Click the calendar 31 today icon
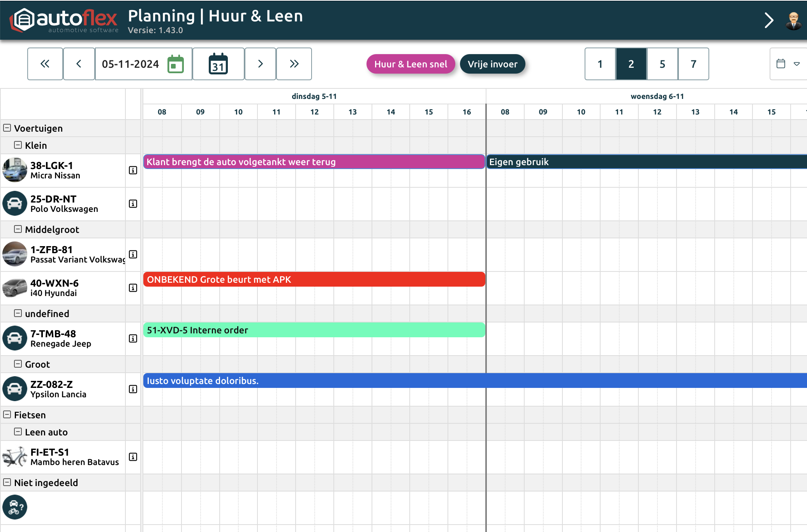This screenshot has width=807, height=532. [218, 64]
